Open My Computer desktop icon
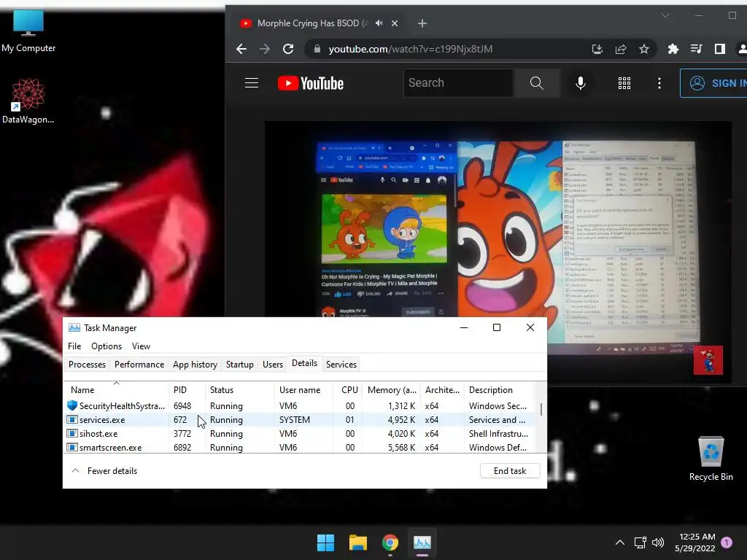 28,31
